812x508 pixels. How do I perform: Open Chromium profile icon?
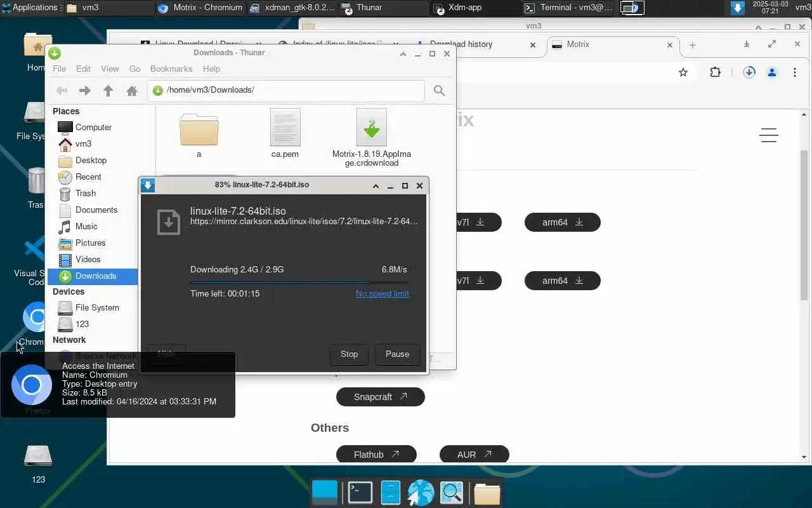[772, 72]
